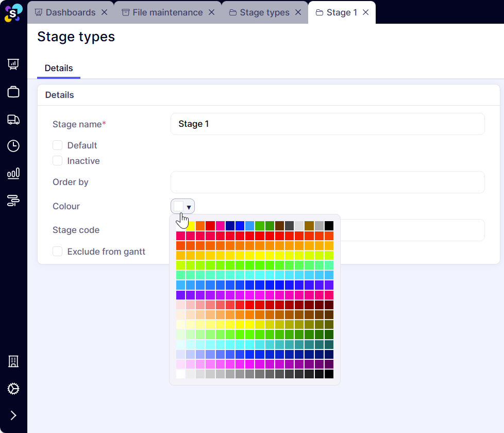504x433 pixels.
Task: Collapse the Colour picker dropdown arrow
Action: (189, 207)
